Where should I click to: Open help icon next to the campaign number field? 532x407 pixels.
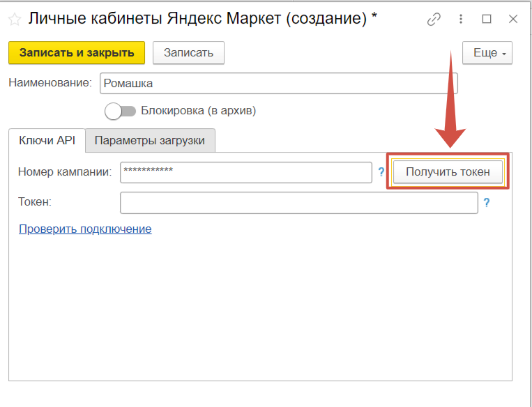tap(381, 171)
